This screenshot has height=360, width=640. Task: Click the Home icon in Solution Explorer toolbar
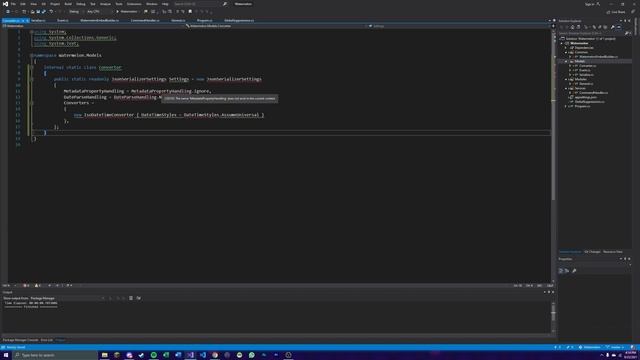pyautogui.click(x=572, y=27)
